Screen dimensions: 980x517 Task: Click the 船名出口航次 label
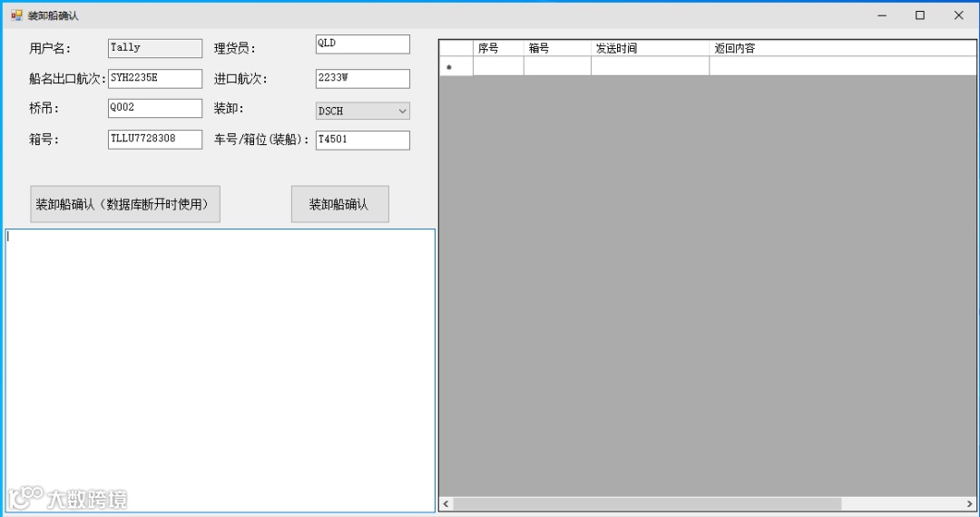pyautogui.click(x=67, y=79)
